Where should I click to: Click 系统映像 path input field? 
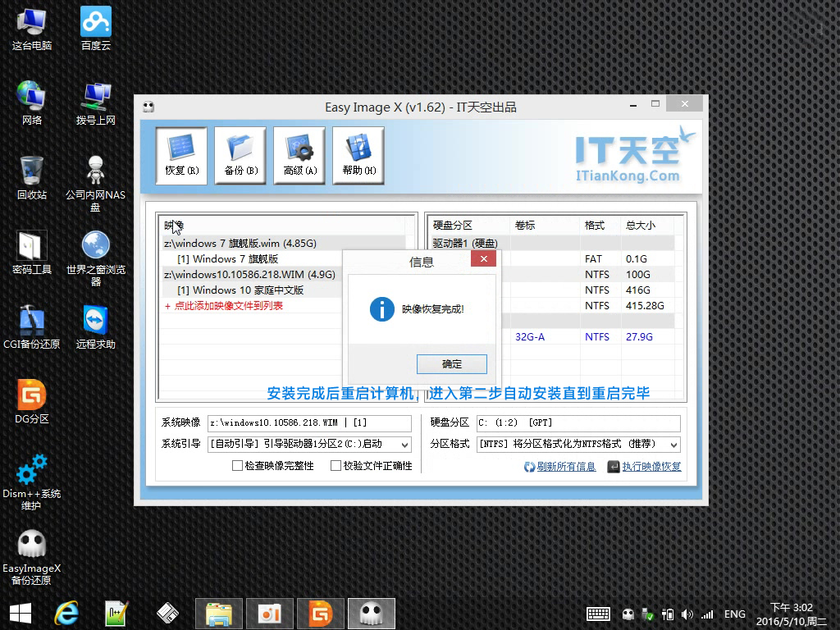309,422
